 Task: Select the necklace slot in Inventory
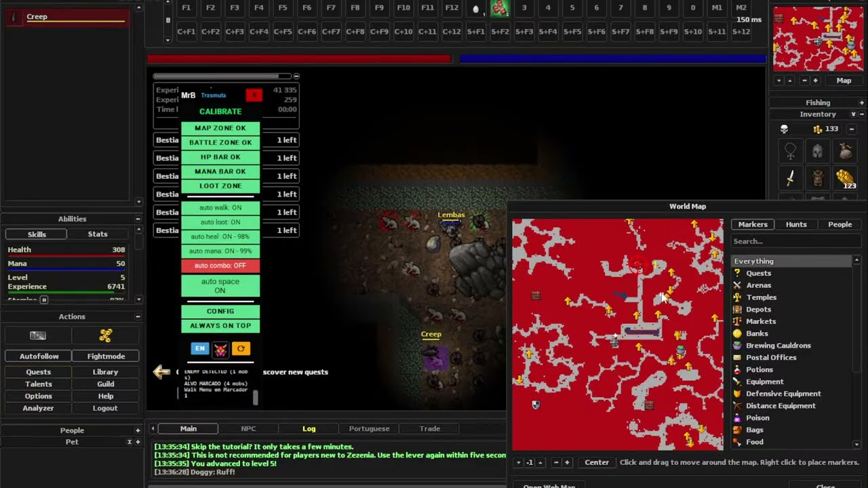[x=790, y=150]
